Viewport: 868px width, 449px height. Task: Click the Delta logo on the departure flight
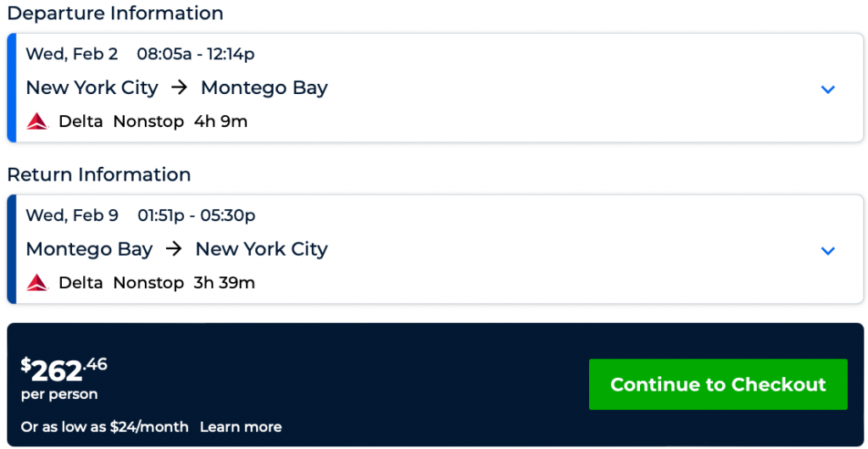pos(37,121)
